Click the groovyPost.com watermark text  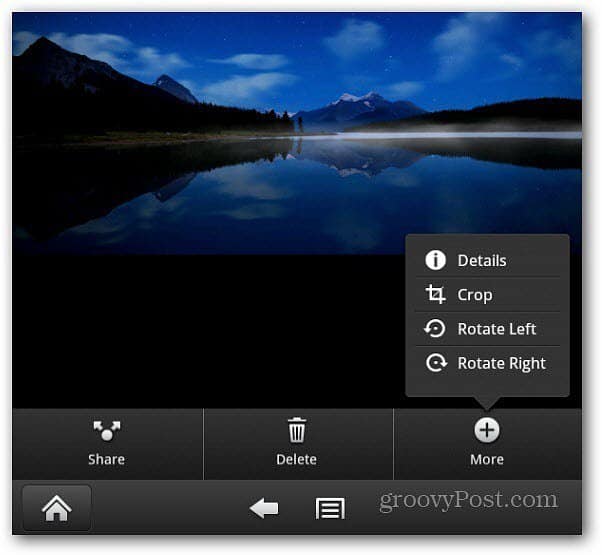coord(468,501)
